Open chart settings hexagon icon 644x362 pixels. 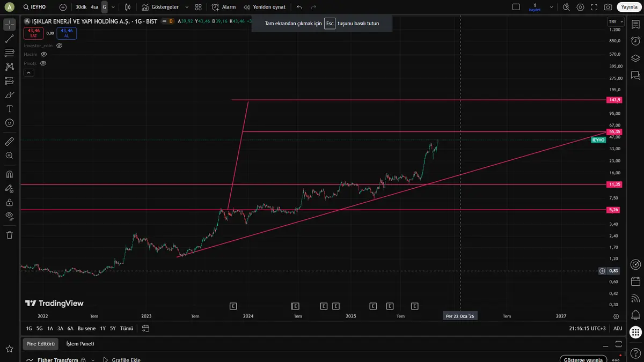(581, 7)
